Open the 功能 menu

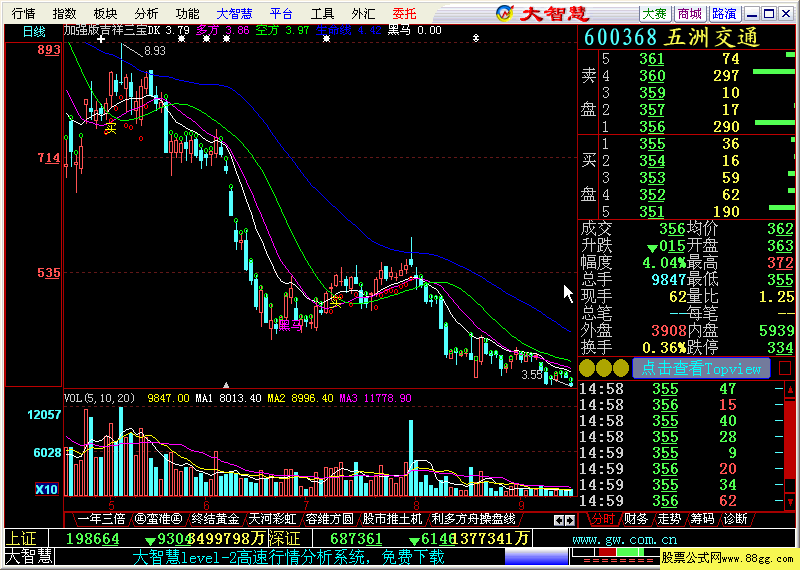[187, 13]
